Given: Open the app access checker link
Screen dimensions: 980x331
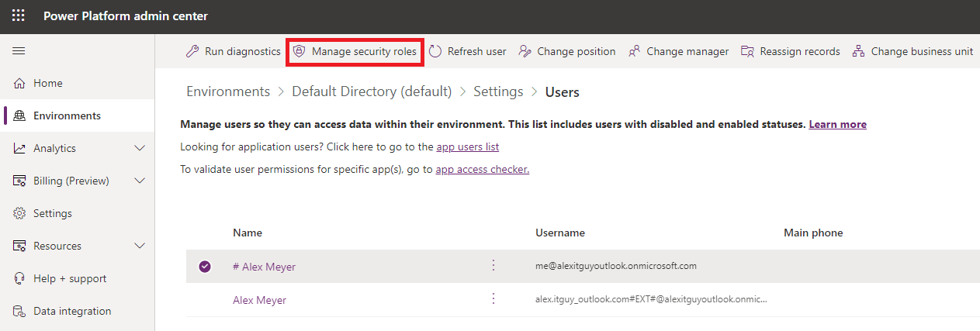Looking at the screenshot, I should tap(483, 169).
